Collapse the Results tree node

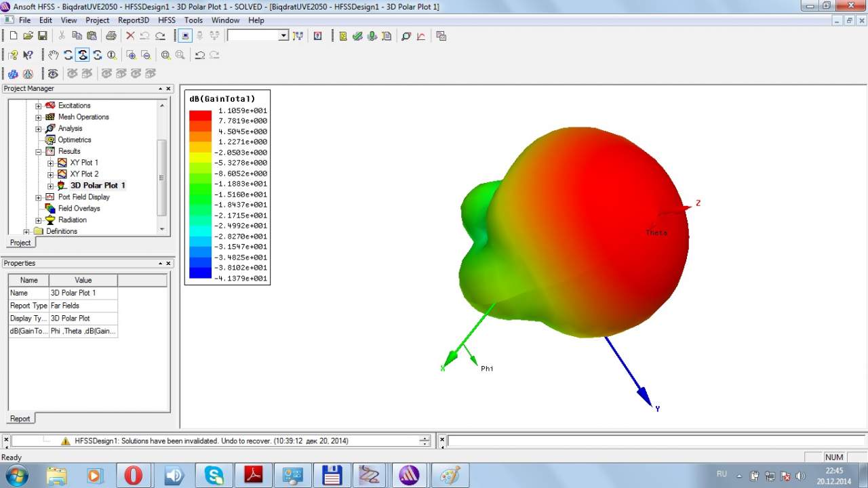[39, 152]
